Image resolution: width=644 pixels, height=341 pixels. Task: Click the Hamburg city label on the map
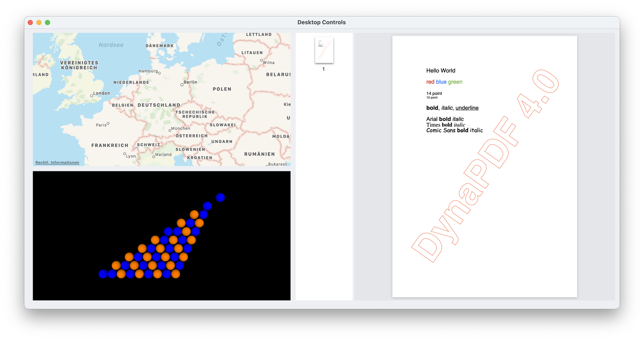tap(148, 71)
